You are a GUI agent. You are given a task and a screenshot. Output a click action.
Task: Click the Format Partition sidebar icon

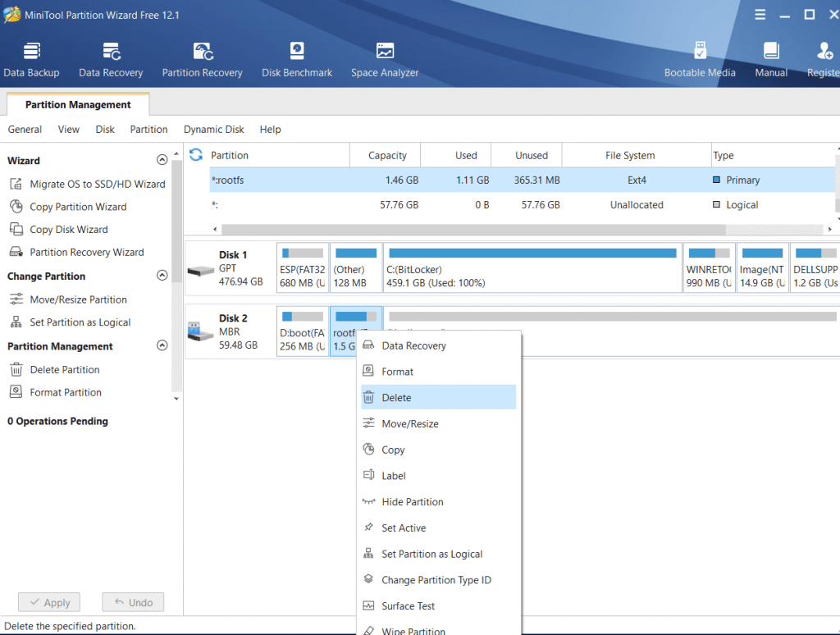[x=16, y=391]
